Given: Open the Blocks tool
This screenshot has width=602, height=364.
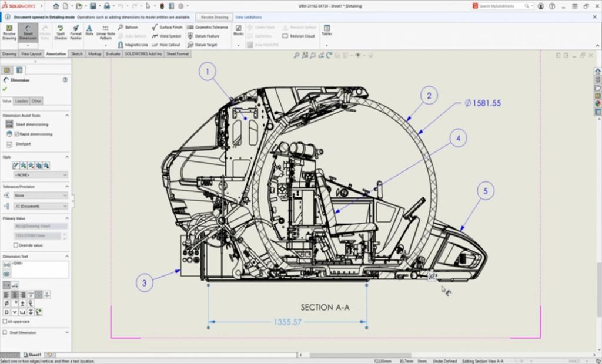Looking at the screenshot, I should click(x=239, y=31).
